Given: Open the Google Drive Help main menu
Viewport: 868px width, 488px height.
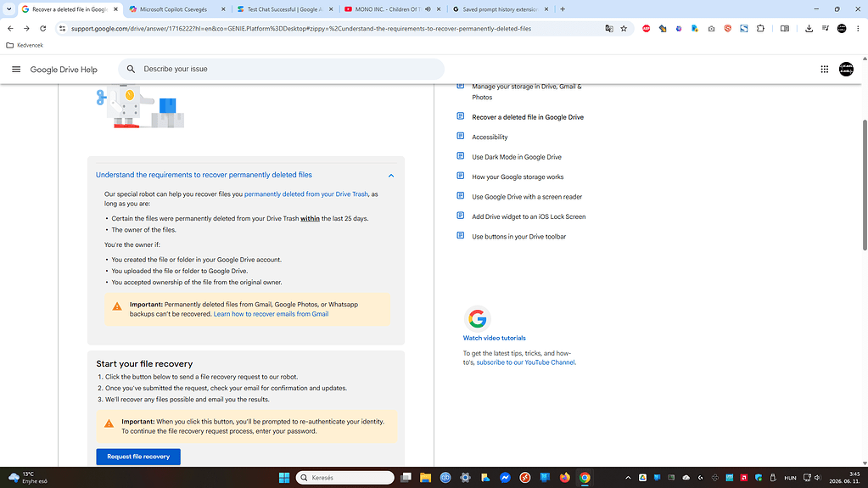Looking at the screenshot, I should [x=16, y=70].
